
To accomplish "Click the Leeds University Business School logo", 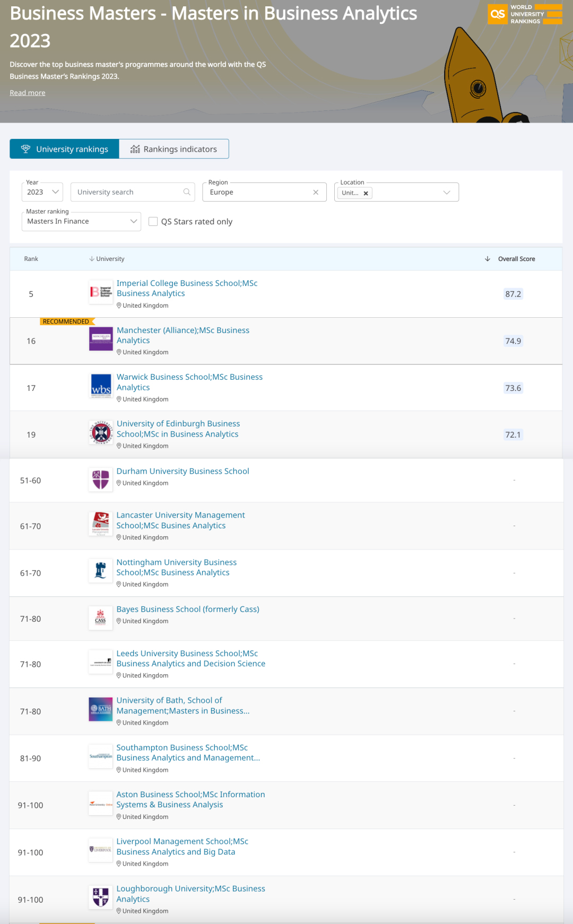I will pyautogui.click(x=101, y=662).
